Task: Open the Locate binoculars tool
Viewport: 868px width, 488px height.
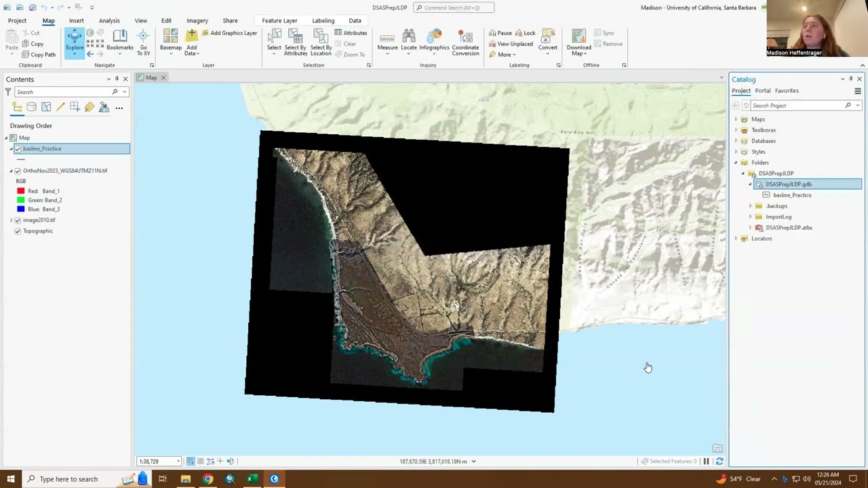Action: click(x=409, y=41)
